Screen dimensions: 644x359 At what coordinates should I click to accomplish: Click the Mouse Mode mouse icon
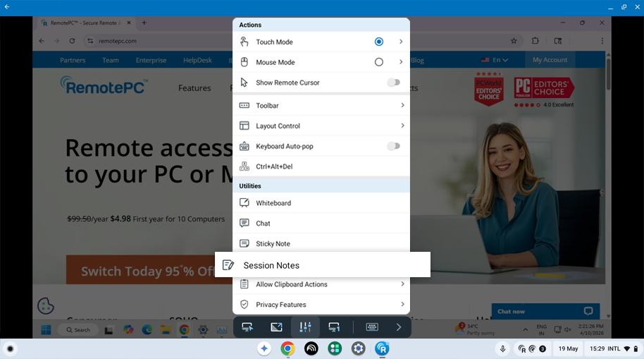point(244,62)
